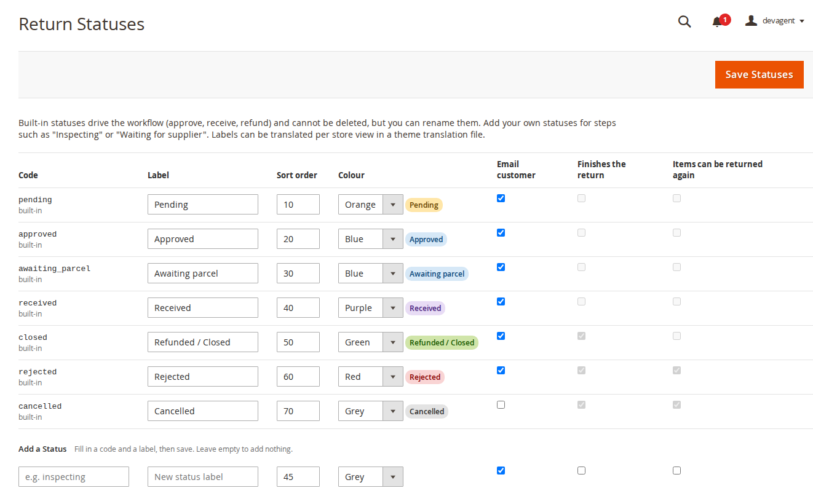Open Colour dropdown for Refunded / Closed row
Viewport: 813px width, 504px height.
[371, 342]
